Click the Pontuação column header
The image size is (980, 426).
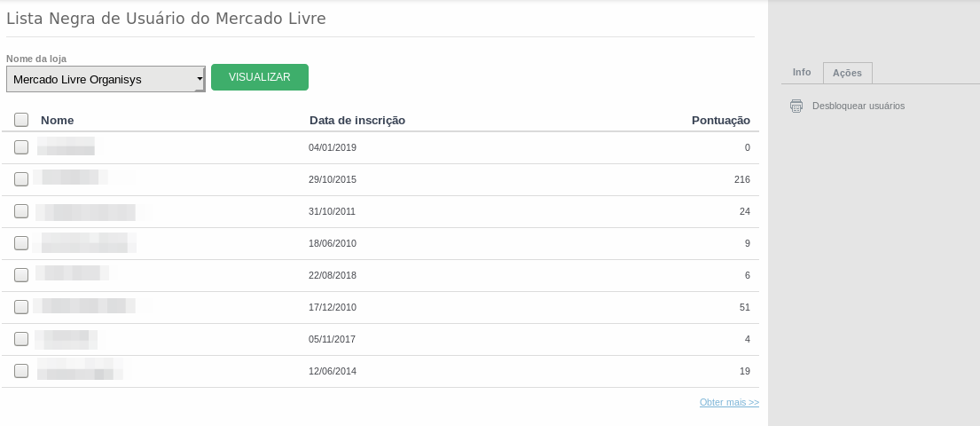[721, 120]
